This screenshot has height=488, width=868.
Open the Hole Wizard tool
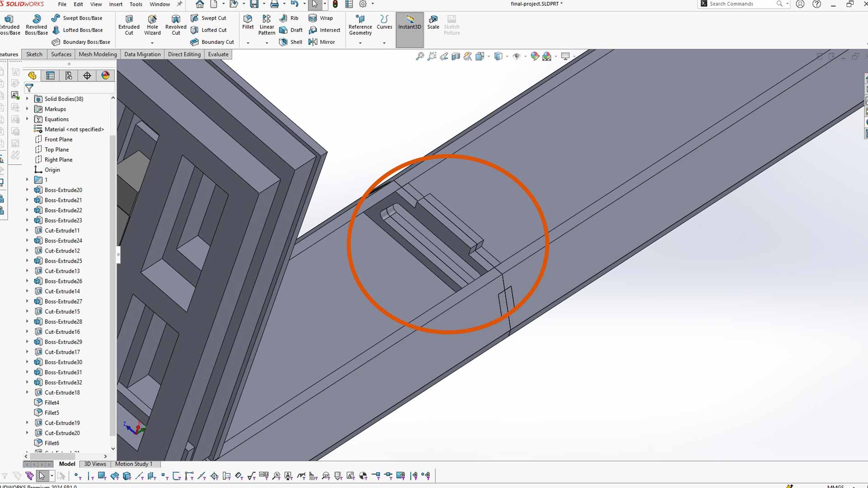pos(152,25)
